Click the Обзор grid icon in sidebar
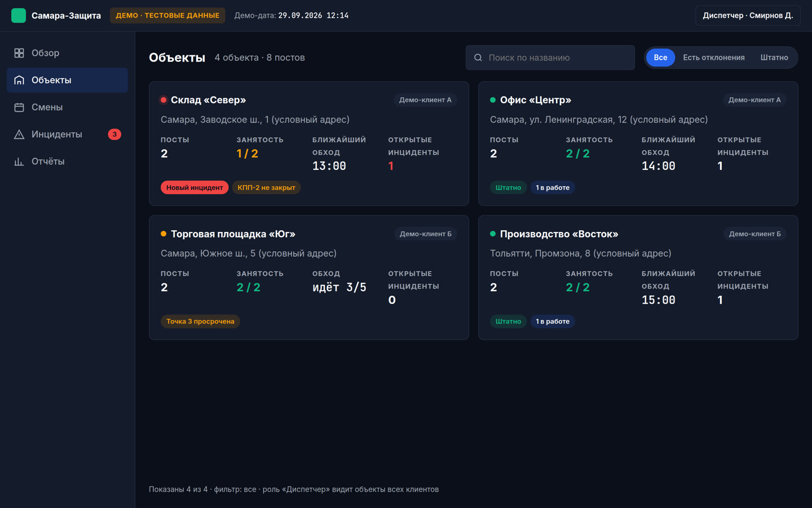 (x=19, y=53)
